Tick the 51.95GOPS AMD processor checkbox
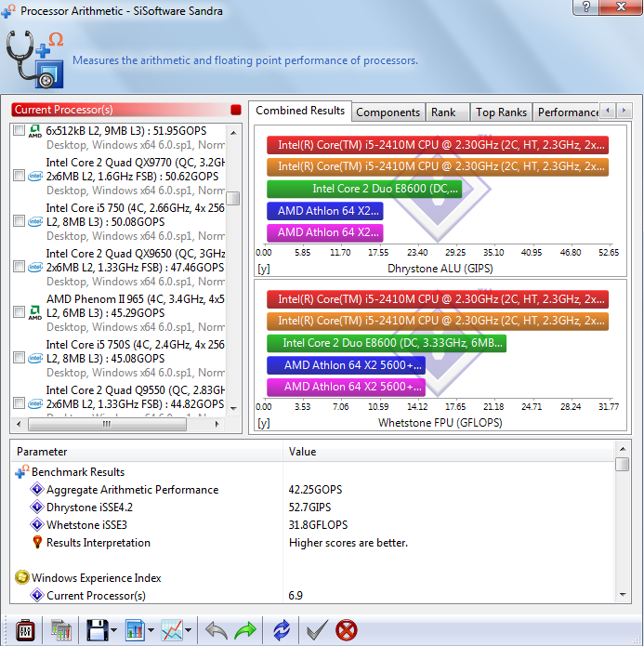The image size is (644, 646). [19, 130]
